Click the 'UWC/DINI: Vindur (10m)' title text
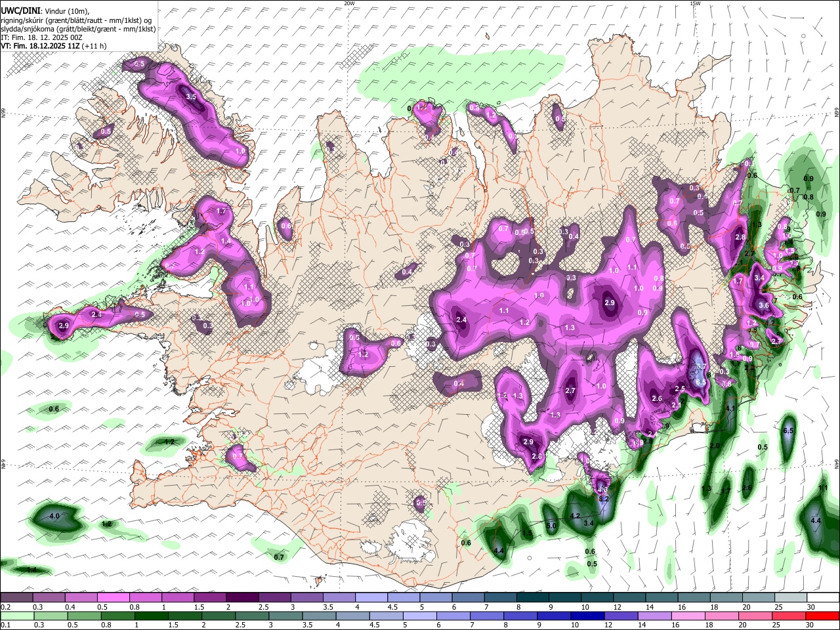Image resolution: width=840 pixels, height=630 pixels. point(45,11)
